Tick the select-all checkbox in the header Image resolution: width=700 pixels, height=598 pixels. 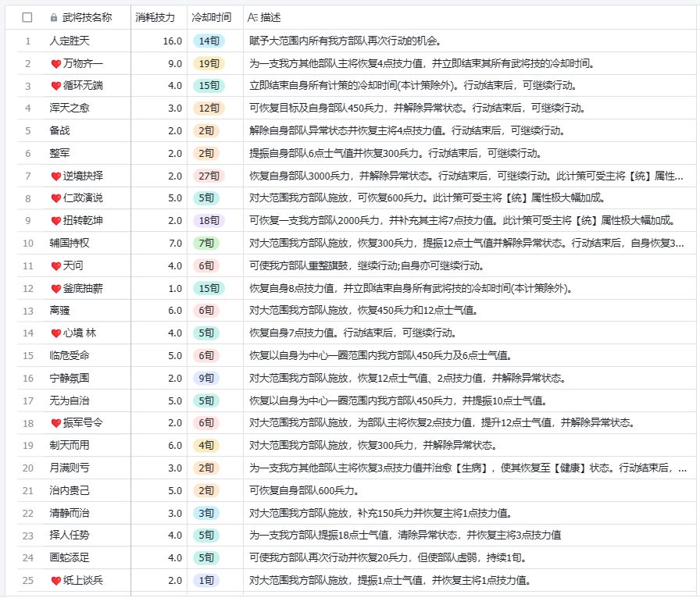click(27, 17)
